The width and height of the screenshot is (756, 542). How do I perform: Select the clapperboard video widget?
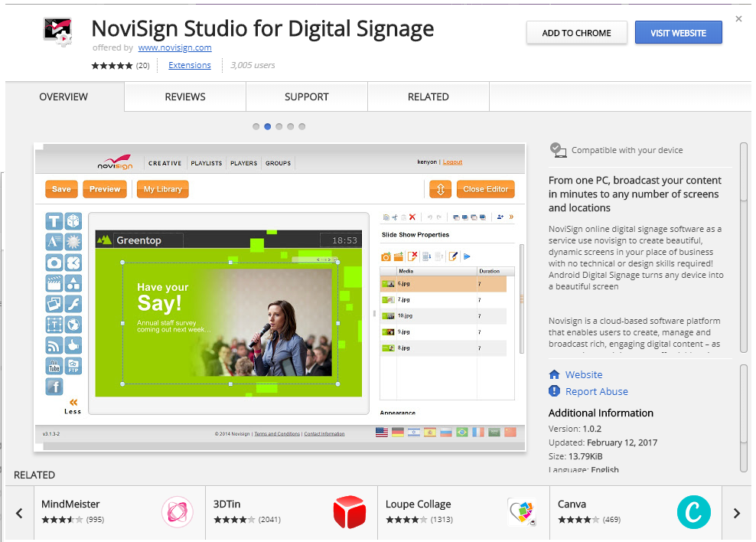pyautogui.click(x=54, y=283)
